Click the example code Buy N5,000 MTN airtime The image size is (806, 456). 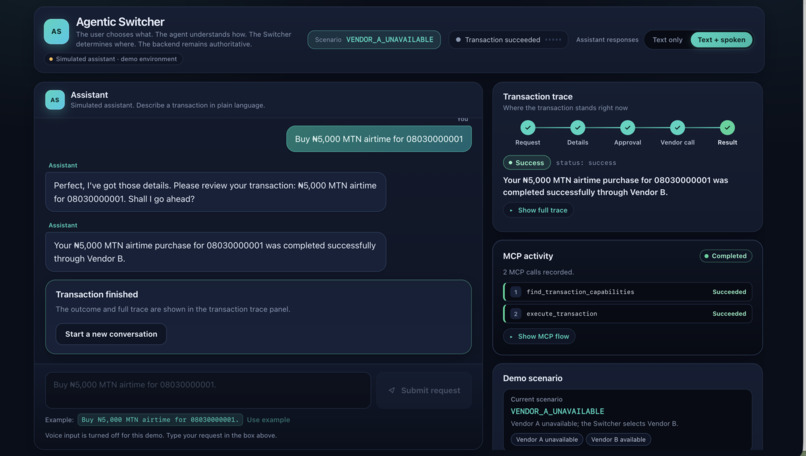pos(160,420)
